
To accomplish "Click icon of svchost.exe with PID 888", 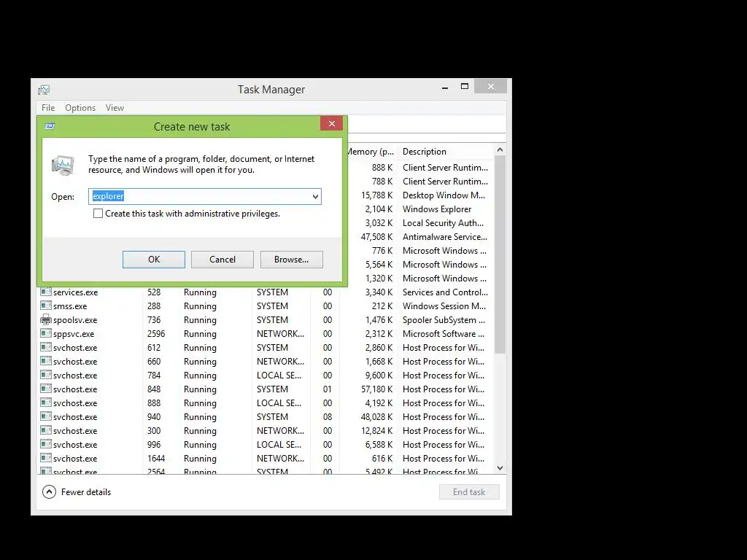I will (46, 402).
